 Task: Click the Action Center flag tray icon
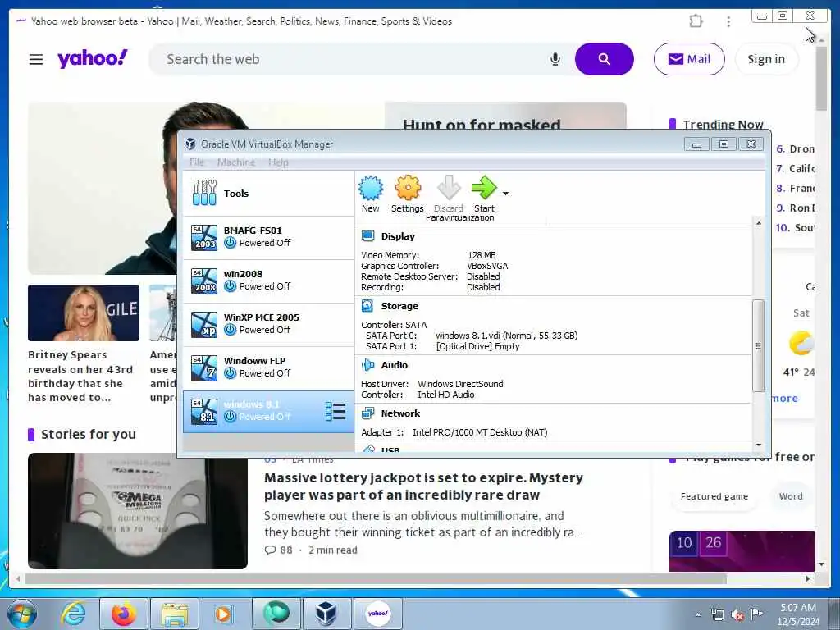[x=756, y=614]
